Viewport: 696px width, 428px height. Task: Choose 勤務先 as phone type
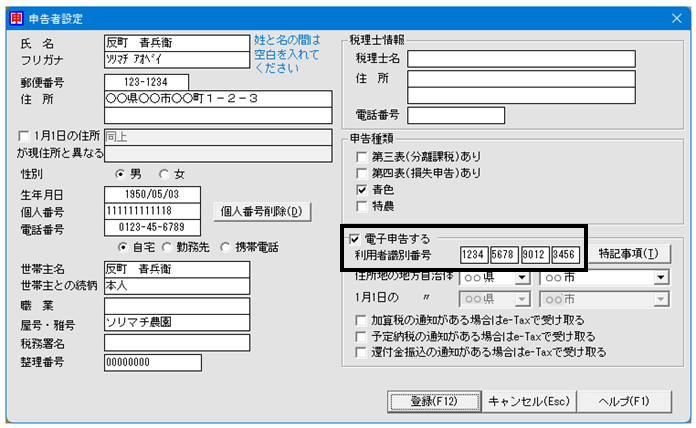(x=167, y=247)
